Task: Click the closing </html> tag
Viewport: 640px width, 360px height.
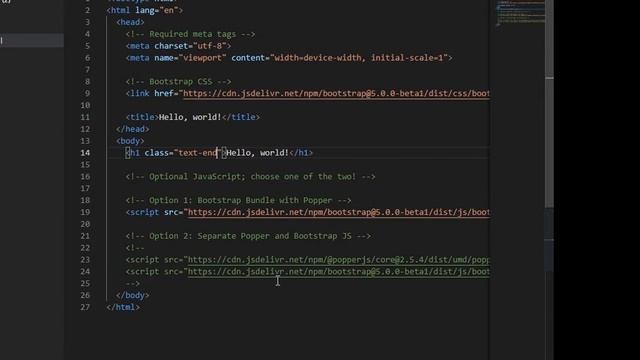Action: click(123, 307)
